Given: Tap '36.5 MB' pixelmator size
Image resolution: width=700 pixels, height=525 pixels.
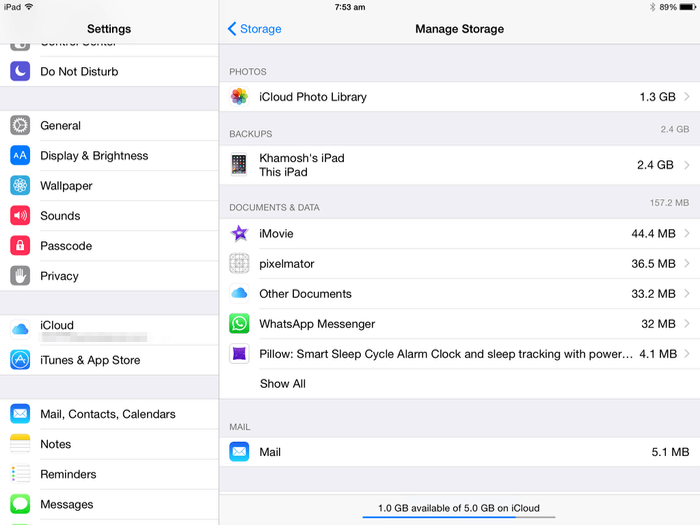Looking at the screenshot, I should [653, 263].
